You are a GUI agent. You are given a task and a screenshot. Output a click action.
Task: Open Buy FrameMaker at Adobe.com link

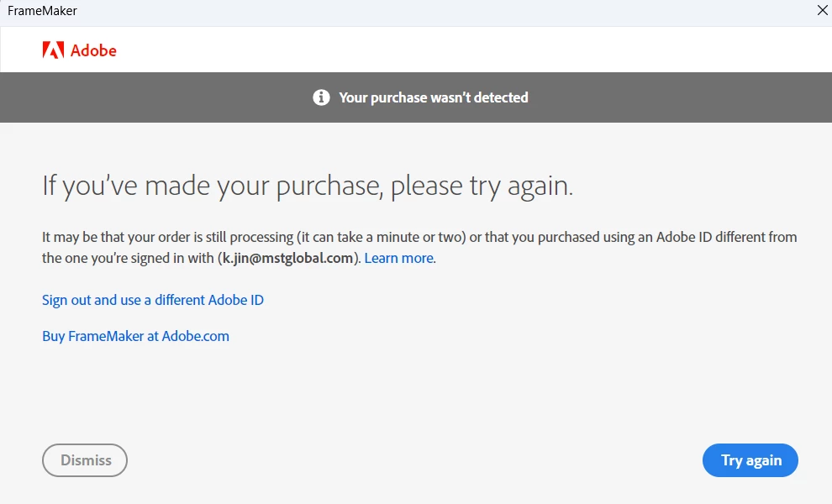tap(135, 336)
